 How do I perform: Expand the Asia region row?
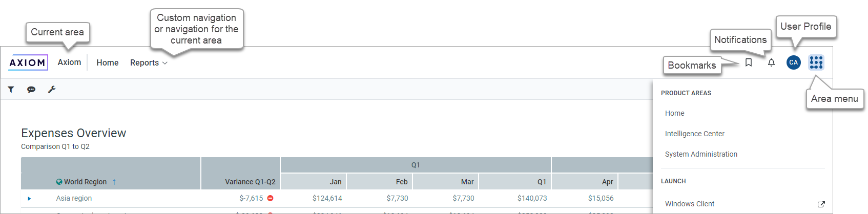click(29, 199)
